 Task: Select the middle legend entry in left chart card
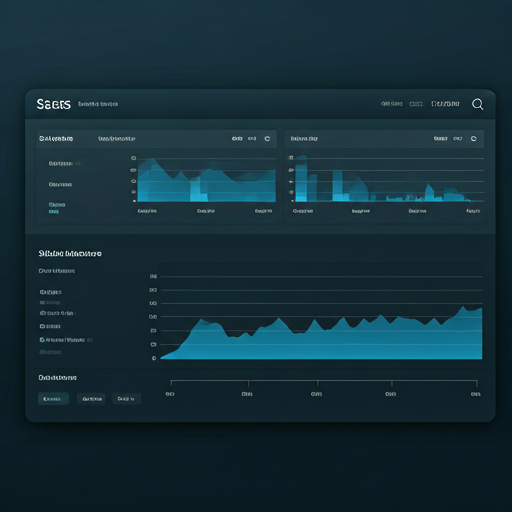coord(60,184)
